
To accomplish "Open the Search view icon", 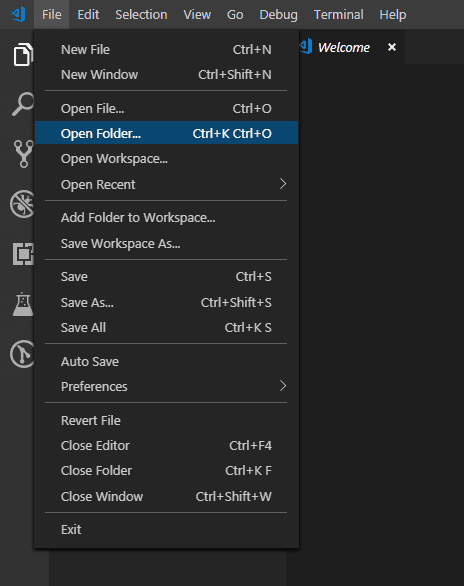I will click(x=23, y=104).
